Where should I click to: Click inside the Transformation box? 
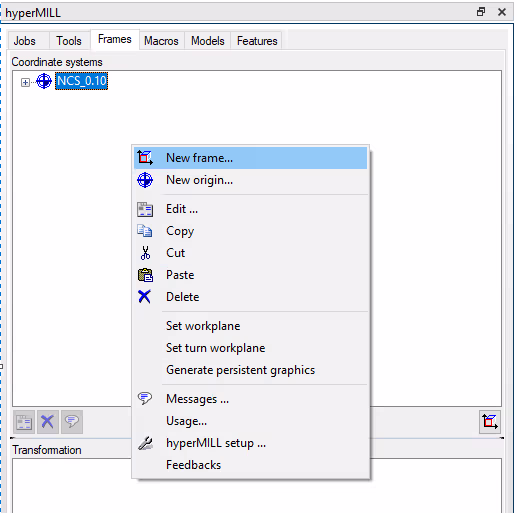[257, 486]
